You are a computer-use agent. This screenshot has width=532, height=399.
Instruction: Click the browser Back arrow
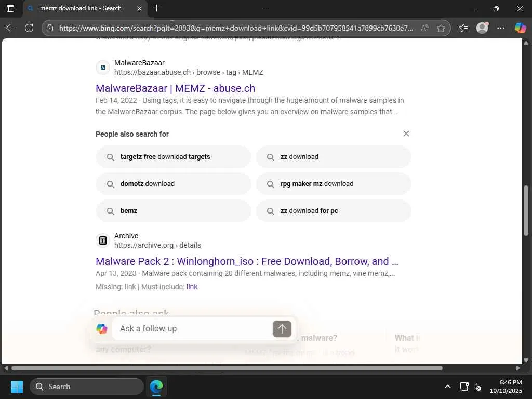[x=10, y=28]
